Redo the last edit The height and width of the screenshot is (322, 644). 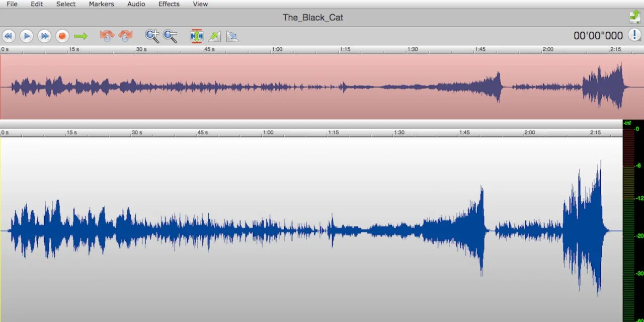coord(125,36)
